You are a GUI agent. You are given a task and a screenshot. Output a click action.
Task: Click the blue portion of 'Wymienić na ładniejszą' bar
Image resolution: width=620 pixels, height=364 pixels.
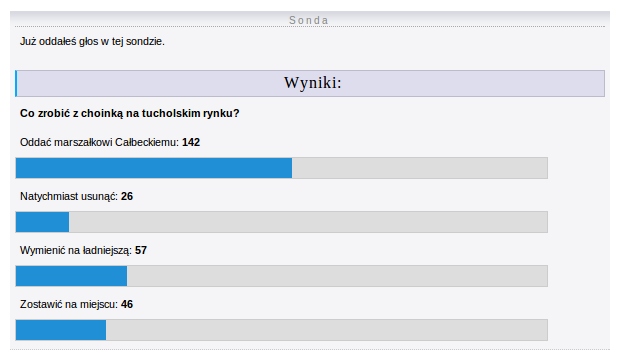[x=72, y=276]
